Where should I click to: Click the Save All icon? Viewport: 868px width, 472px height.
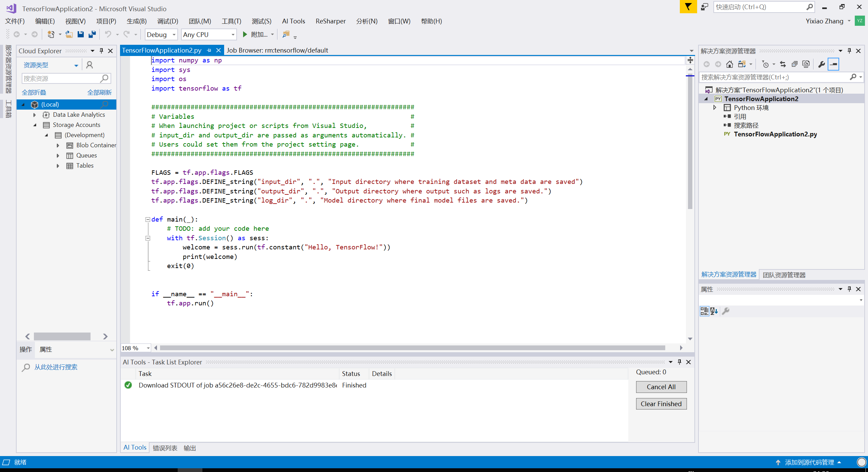tap(92, 34)
